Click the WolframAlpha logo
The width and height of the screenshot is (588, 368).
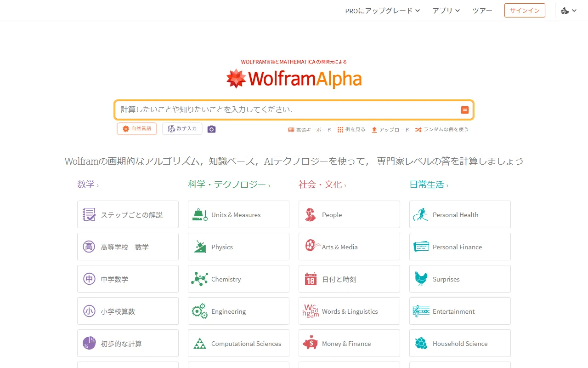click(x=294, y=78)
